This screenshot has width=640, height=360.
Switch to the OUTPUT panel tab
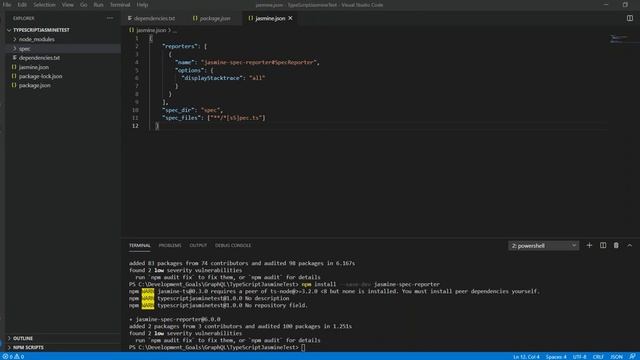point(198,246)
